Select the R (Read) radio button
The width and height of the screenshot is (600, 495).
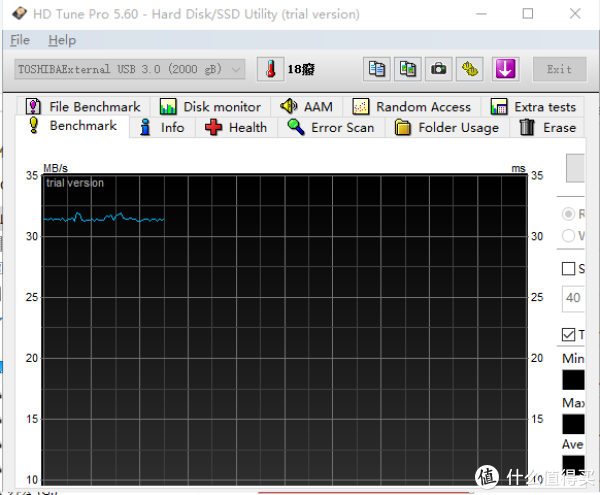[568, 214]
